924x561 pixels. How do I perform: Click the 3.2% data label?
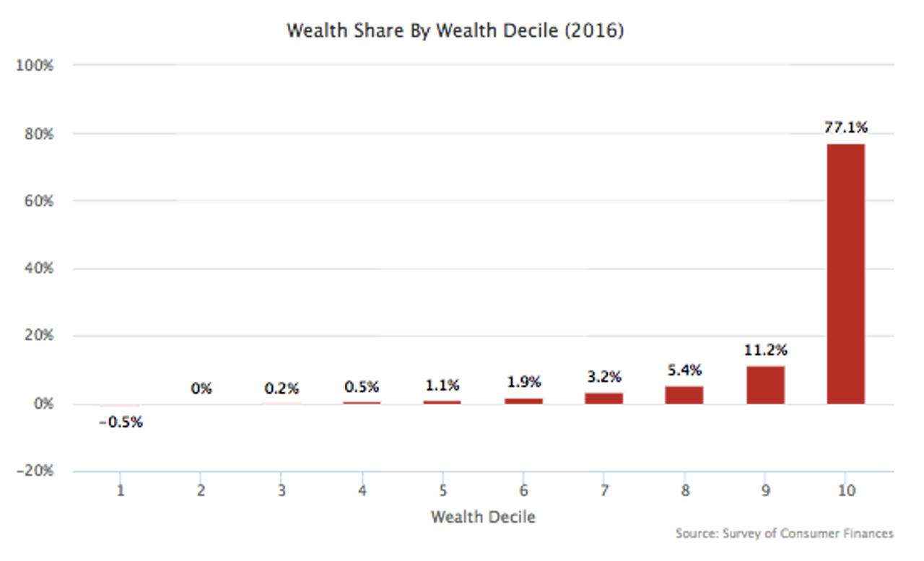click(603, 377)
